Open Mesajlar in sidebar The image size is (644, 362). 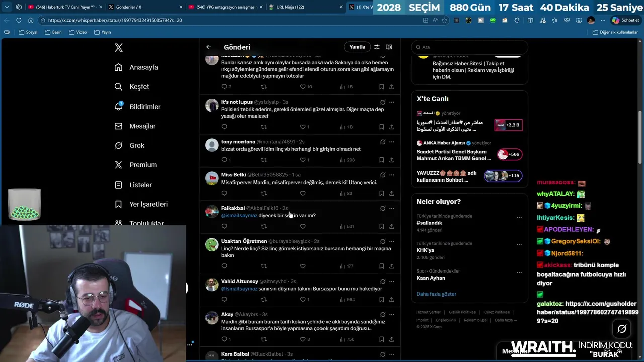[135, 126]
